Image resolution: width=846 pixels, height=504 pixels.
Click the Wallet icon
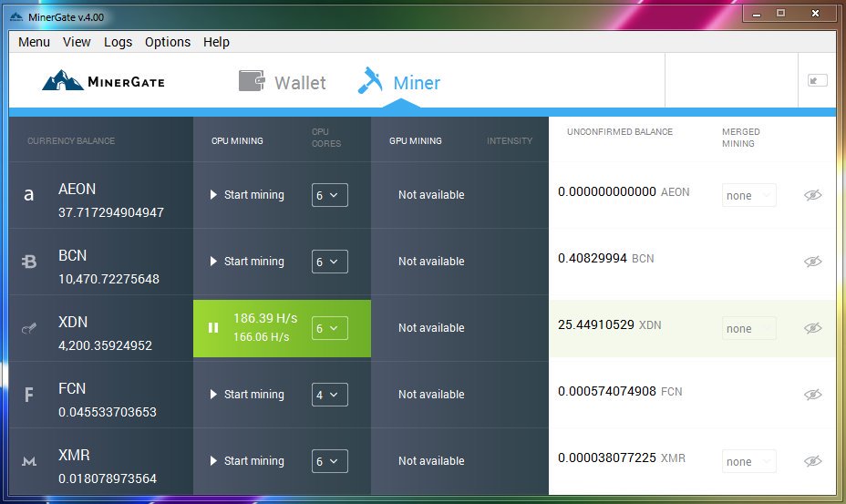pos(252,81)
